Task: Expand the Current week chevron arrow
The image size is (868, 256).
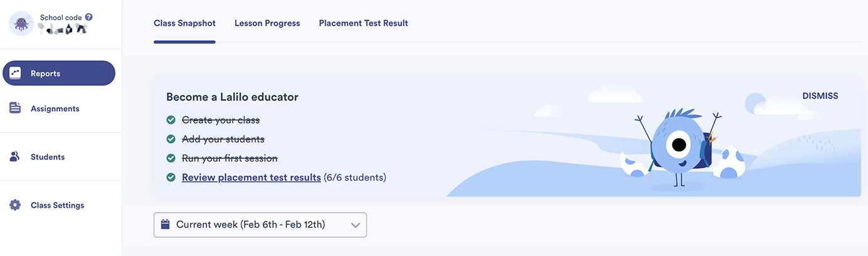Action: pos(356,225)
